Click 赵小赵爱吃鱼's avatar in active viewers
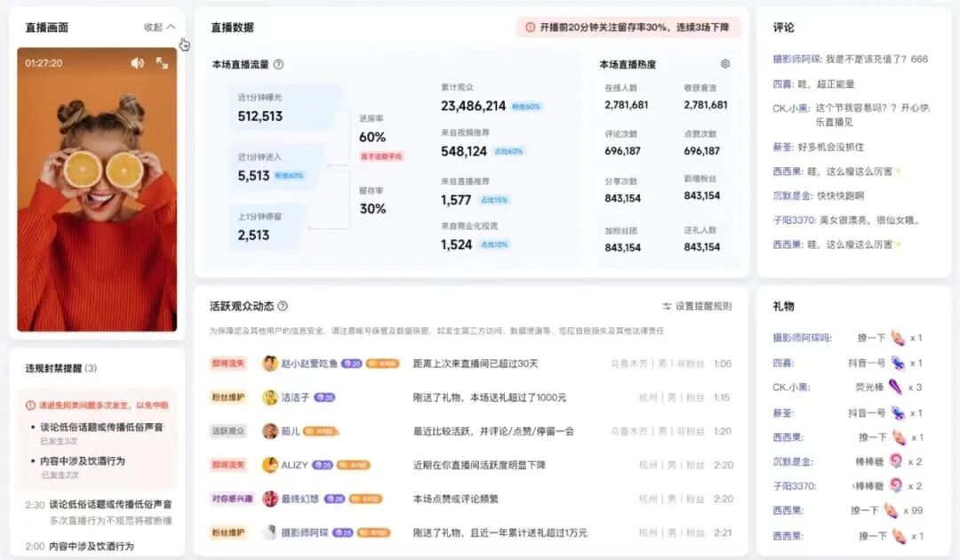 coord(268,361)
